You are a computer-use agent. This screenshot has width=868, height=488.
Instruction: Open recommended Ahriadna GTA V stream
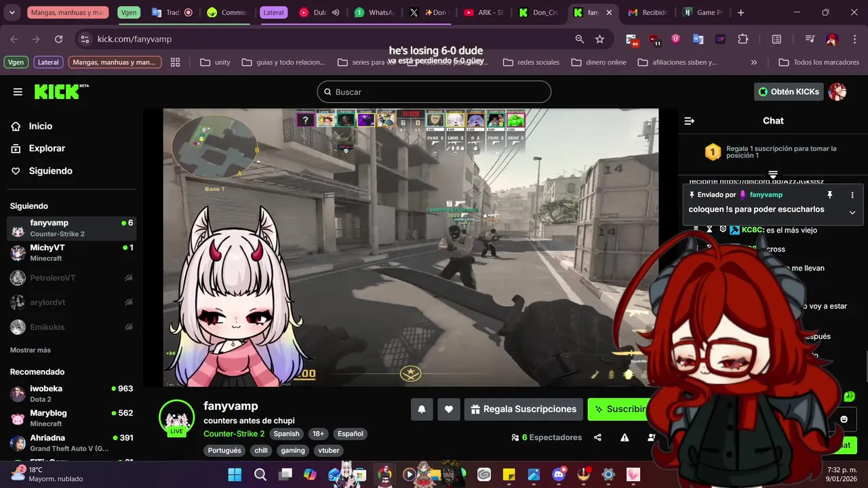pyautogui.click(x=72, y=443)
